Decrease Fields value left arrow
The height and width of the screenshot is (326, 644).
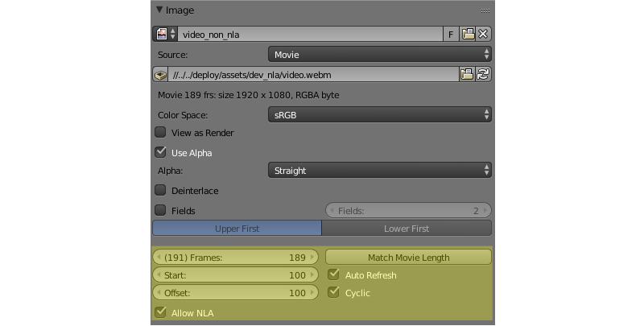[332, 210]
